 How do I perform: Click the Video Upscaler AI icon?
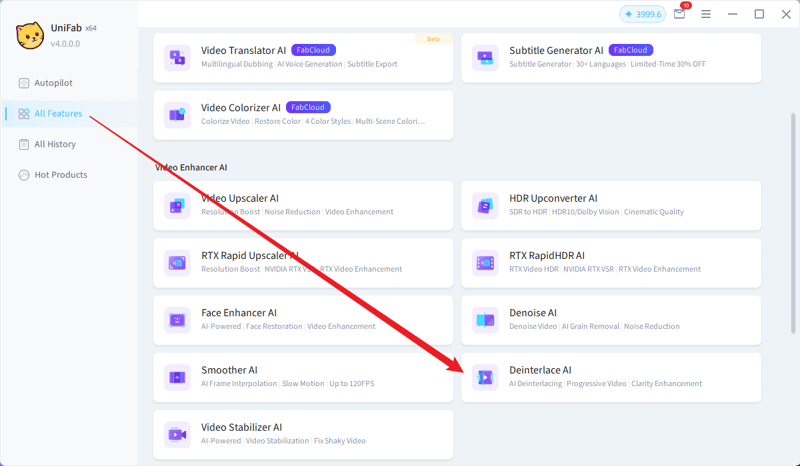(177, 205)
